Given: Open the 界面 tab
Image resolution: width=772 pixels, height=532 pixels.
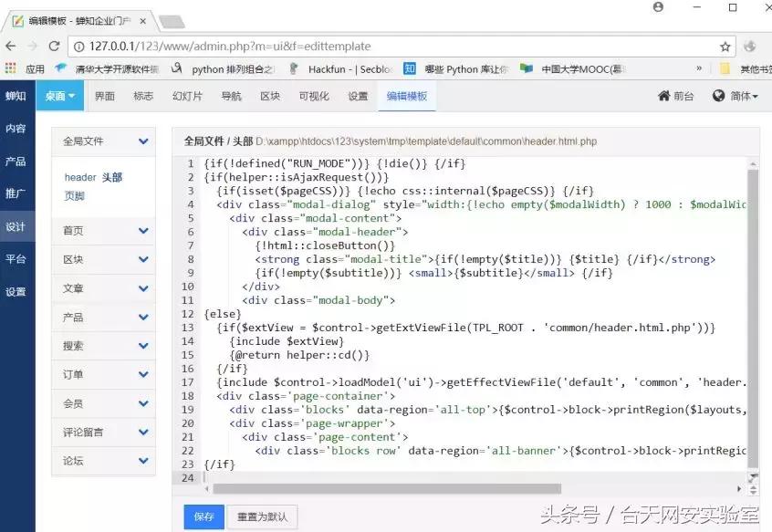Looking at the screenshot, I should pos(105,96).
